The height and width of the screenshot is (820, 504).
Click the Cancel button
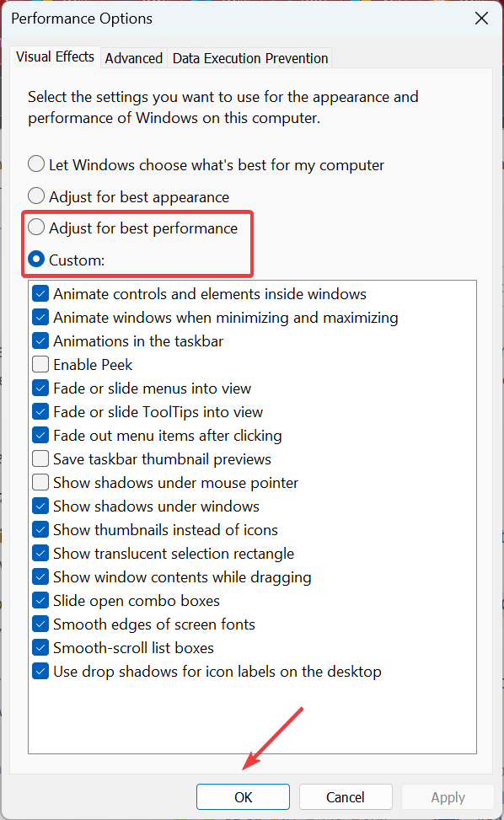tap(346, 797)
